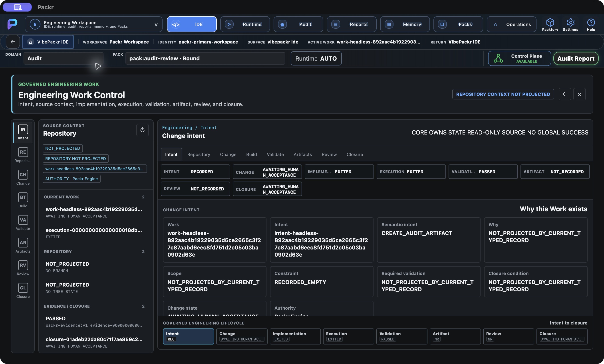Click the Engineering breadcrumb link

177,127
